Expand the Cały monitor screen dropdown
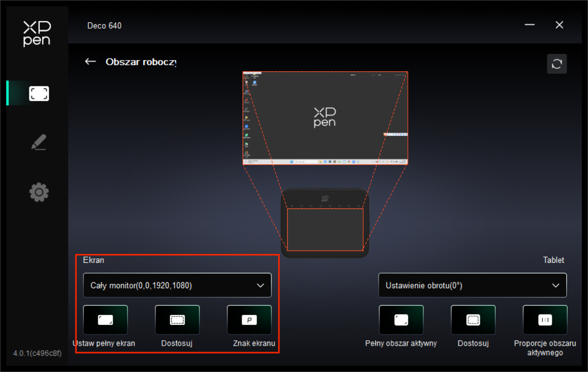 pyautogui.click(x=177, y=285)
